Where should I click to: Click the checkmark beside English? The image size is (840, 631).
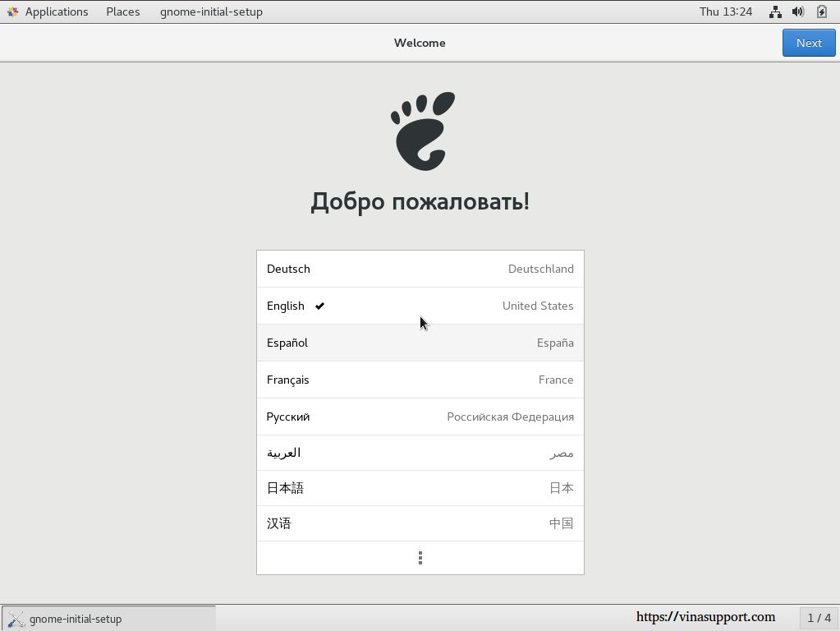point(319,306)
